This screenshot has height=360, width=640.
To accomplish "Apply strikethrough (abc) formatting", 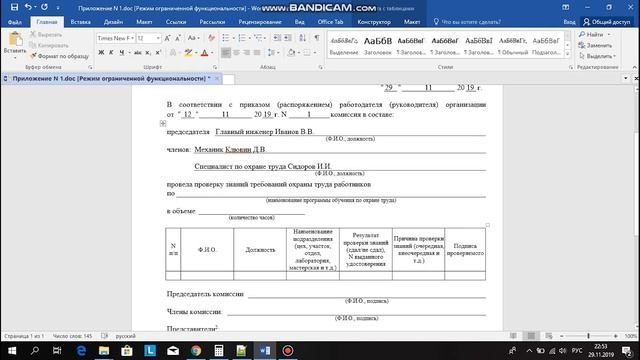I will point(138,53).
